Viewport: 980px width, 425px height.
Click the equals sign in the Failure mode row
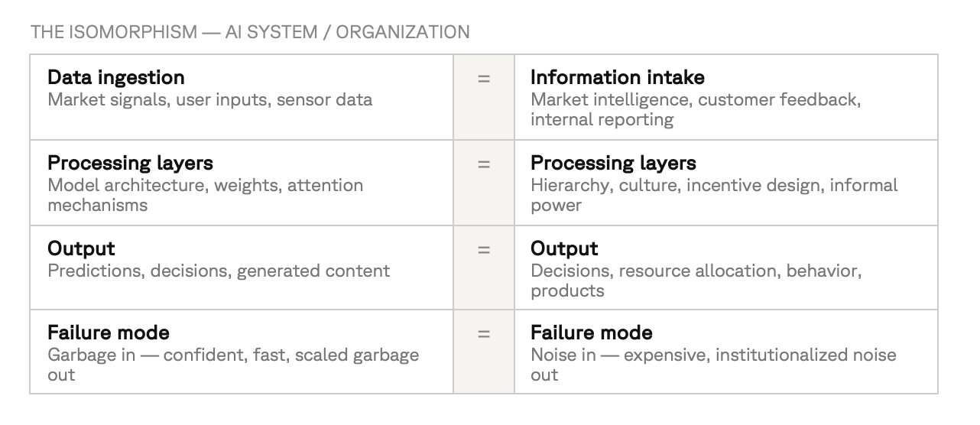tap(484, 333)
